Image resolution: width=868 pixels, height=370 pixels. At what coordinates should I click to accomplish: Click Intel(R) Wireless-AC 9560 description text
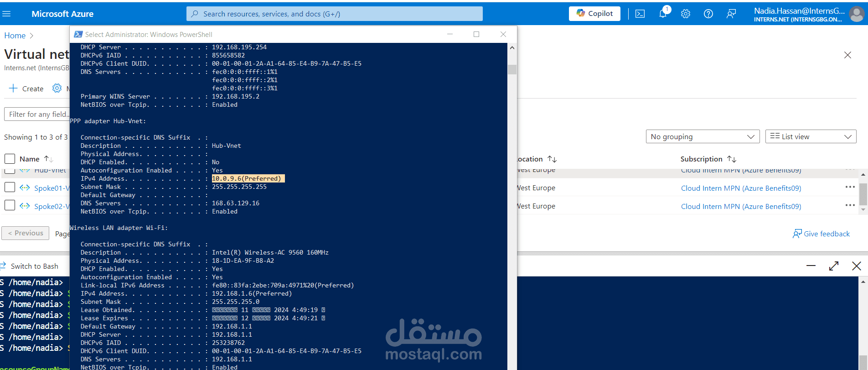270,252
